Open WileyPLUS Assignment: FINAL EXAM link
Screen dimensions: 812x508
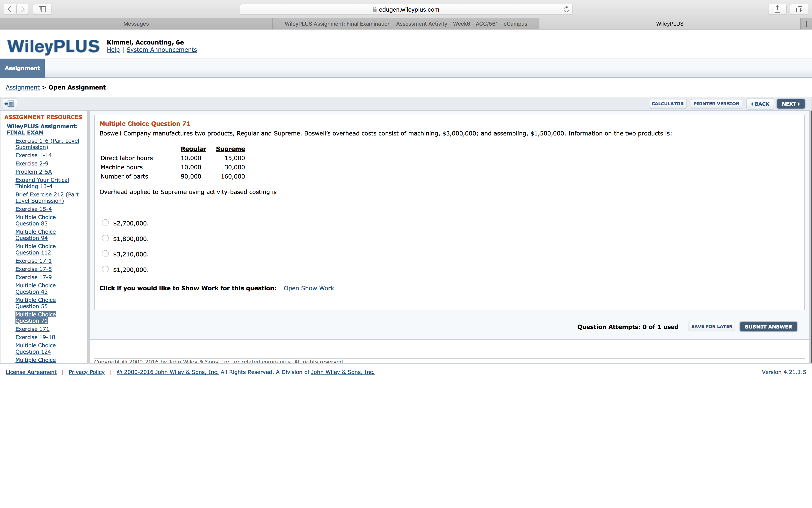click(x=42, y=129)
